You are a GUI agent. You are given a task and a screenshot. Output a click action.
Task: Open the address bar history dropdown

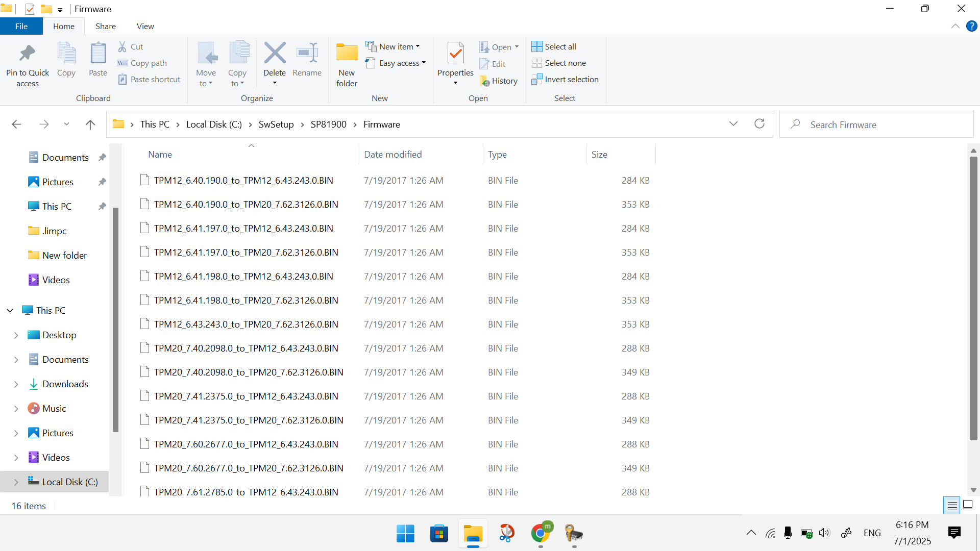click(733, 124)
